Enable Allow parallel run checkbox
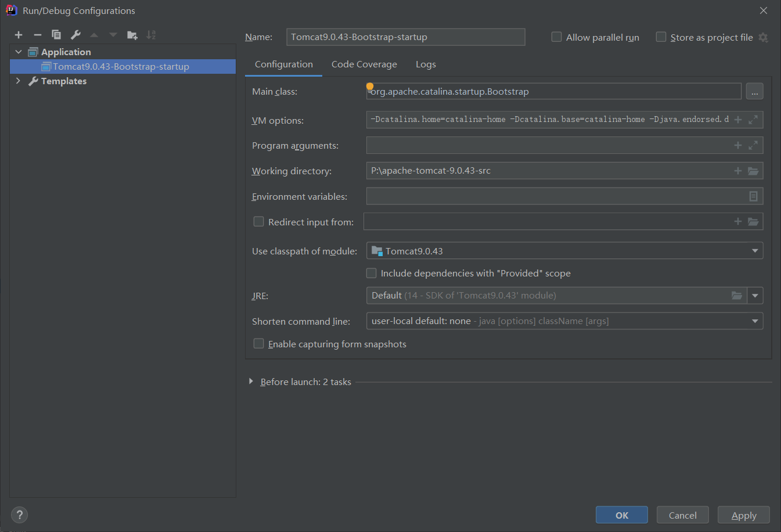This screenshot has height=532, width=781. (x=556, y=37)
